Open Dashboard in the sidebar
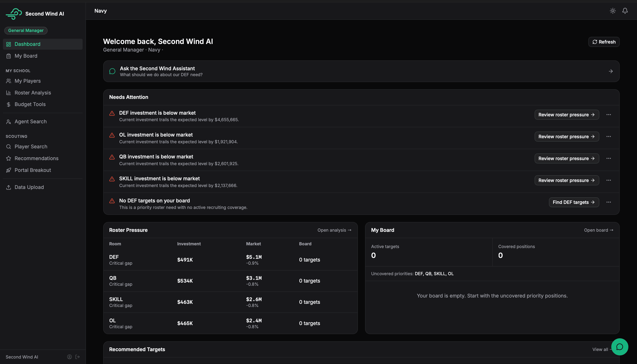Viewport: 637px width, 364px height. [43, 44]
